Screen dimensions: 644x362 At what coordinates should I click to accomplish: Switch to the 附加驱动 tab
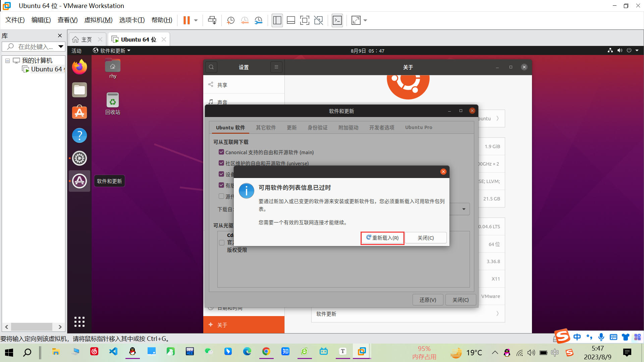pos(348,127)
